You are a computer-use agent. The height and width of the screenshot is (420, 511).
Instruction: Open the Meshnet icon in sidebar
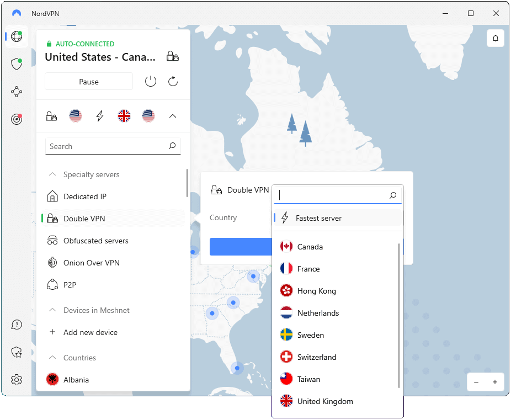17,92
